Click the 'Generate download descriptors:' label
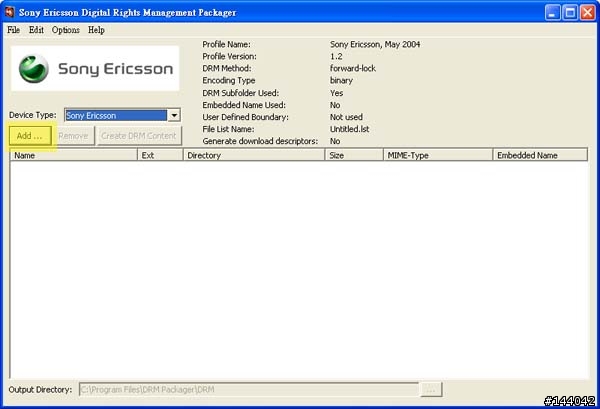 coord(260,141)
